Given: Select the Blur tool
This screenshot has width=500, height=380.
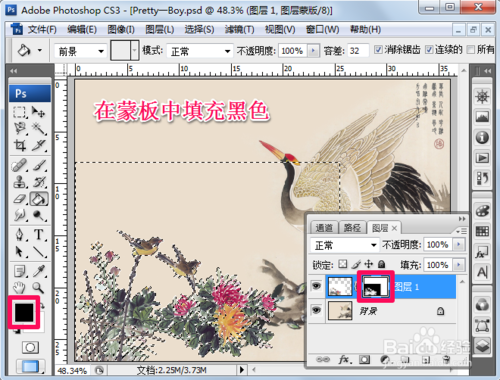Looking at the screenshot, I should [x=20, y=215].
